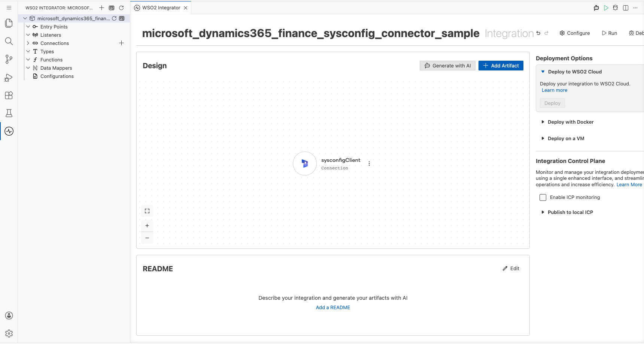644x344 pixels.
Task: Click Run button in integration header
Action: (610, 33)
